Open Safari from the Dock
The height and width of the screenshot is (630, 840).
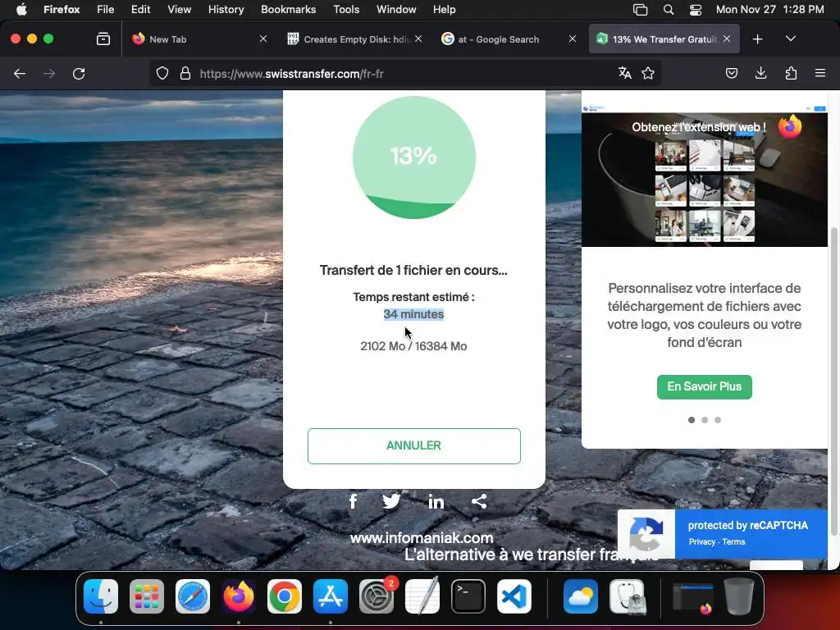click(x=193, y=596)
